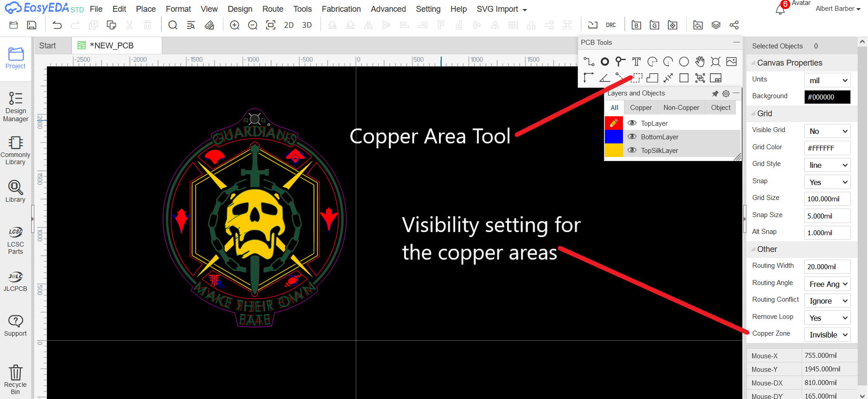This screenshot has height=399, width=868.
Task: Select the Protractor angle tool
Action: (605, 78)
